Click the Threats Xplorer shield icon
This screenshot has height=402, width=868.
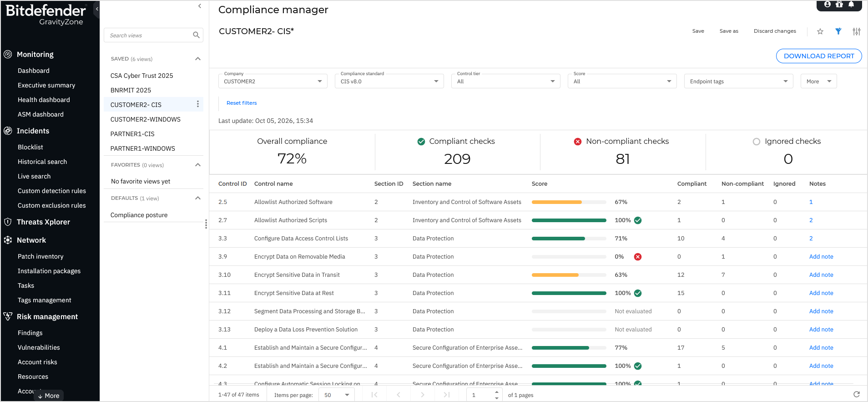click(8, 222)
